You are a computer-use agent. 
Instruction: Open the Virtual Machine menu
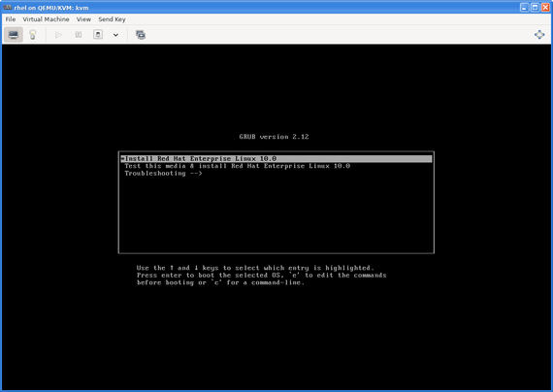(x=46, y=19)
